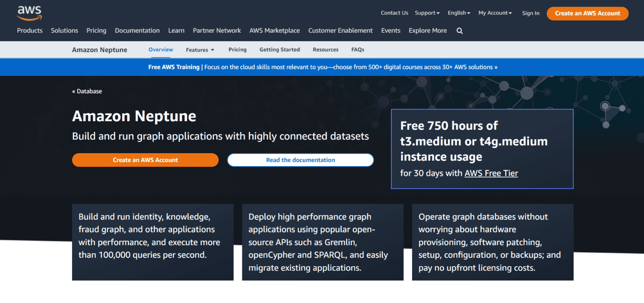The width and height of the screenshot is (644, 303).
Task: Navigate back using the Database breadcrumb link
Action: click(x=87, y=91)
